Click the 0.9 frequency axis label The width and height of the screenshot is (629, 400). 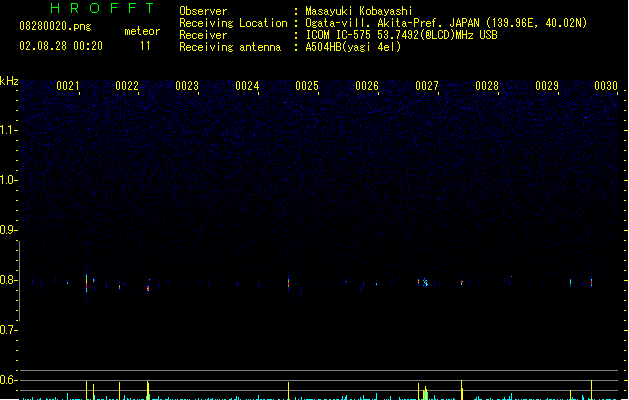point(8,230)
